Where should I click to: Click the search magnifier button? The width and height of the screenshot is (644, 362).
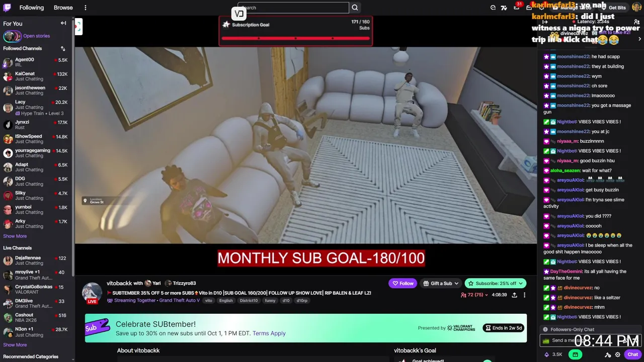click(355, 8)
